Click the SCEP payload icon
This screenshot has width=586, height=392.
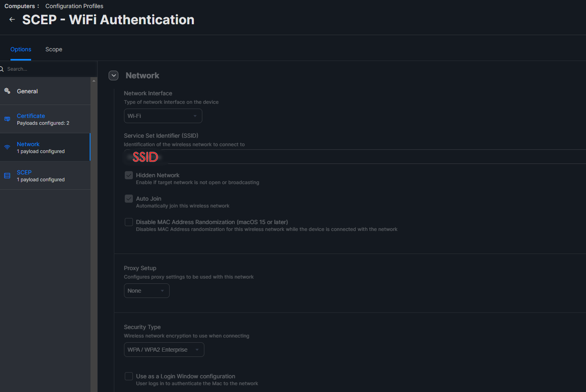click(7, 176)
